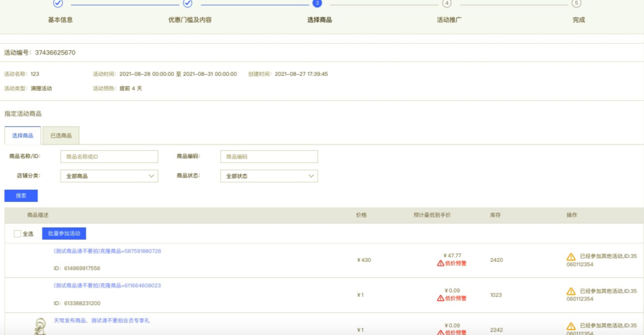Open the 商品状态 dropdown showing 全部状态
The height and width of the screenshot is (335, 644).
(269, 176)
